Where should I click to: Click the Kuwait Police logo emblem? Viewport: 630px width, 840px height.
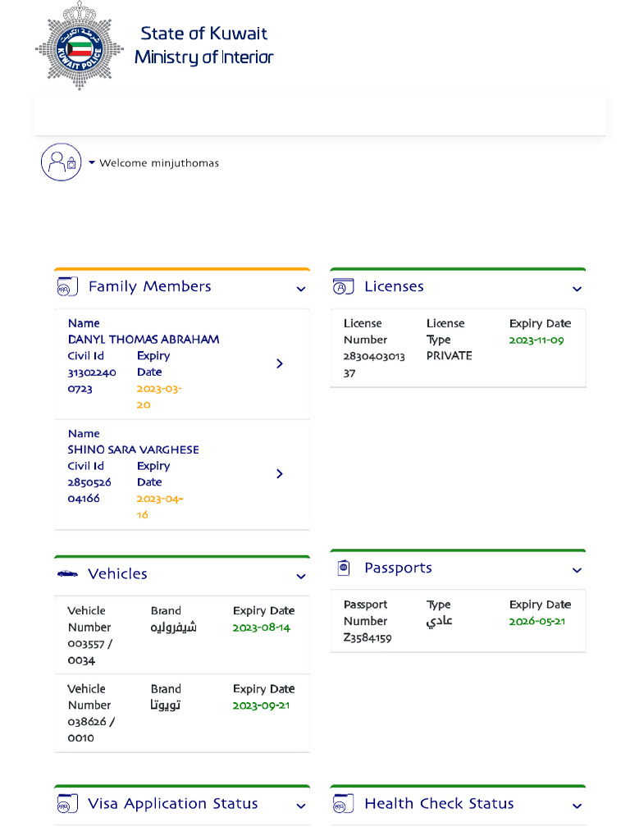79,45
